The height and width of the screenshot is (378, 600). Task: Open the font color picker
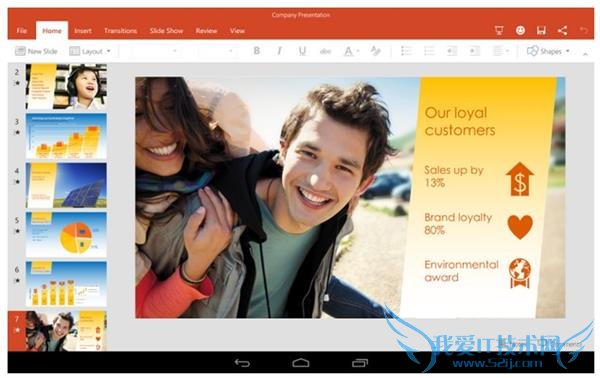click(x=351, y=51)
